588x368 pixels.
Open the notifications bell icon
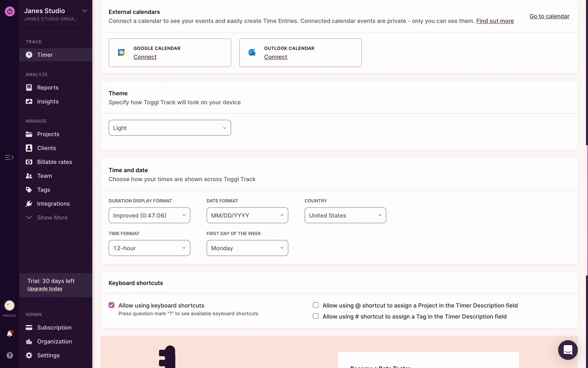point(9,334)
